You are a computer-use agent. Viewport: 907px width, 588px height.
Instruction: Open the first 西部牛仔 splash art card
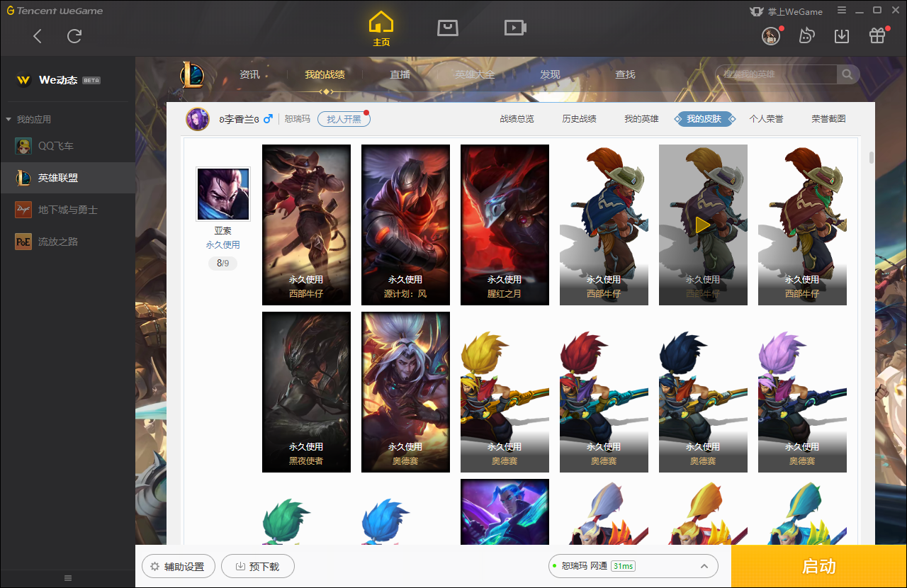point(306,225)
